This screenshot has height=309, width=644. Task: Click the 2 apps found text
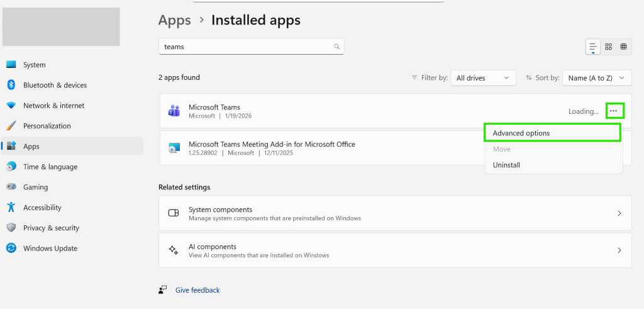tap(179, 77)
